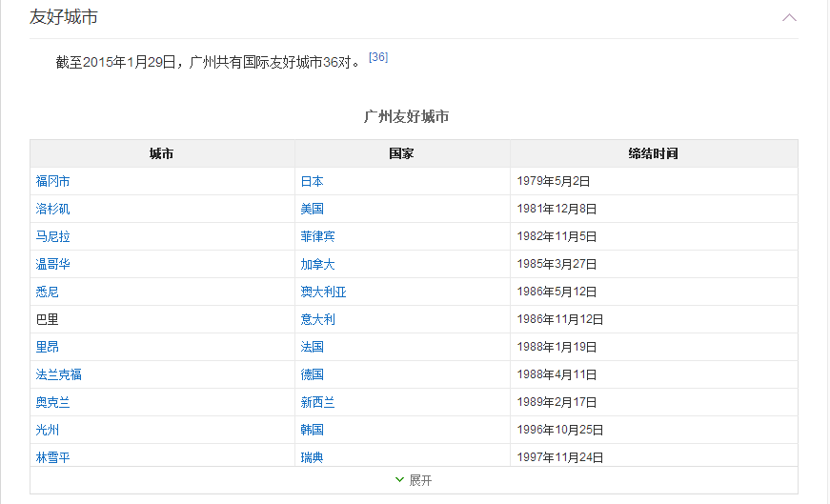The width and height of the screenshot is (830, 504).
Task: Click the 光州 link
Action: [x=47, y=430]
